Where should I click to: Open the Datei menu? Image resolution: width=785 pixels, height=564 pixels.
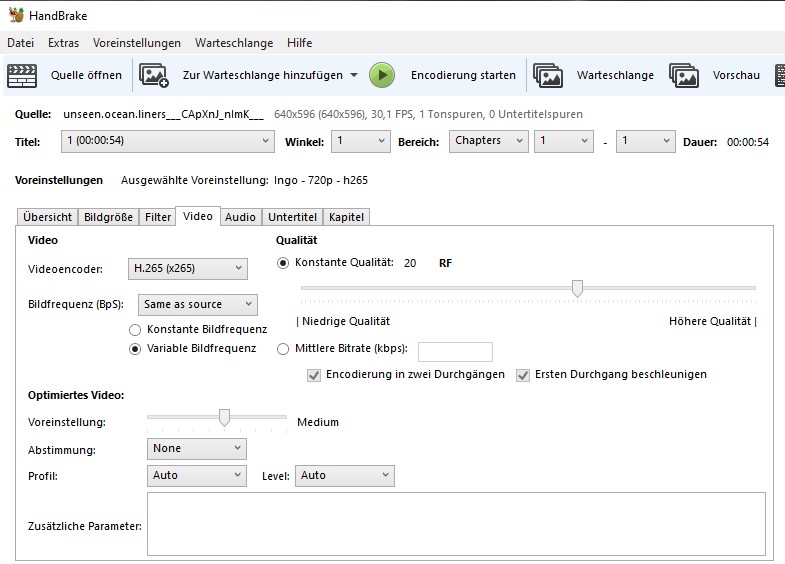21,43
